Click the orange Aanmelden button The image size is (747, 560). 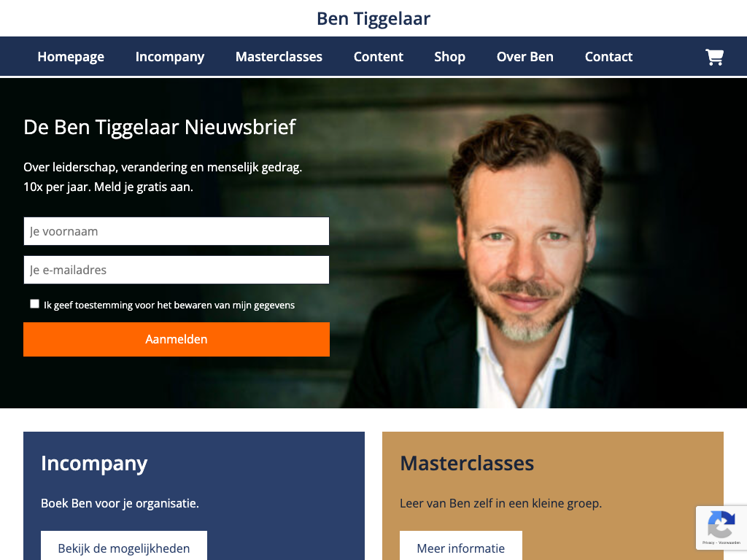[177, 339]
